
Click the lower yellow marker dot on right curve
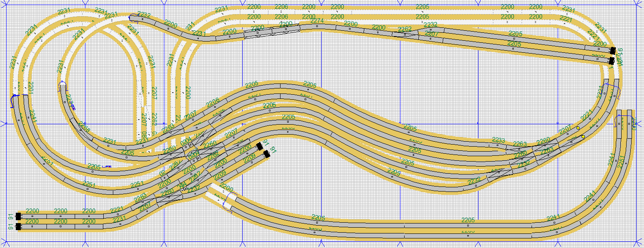click(583, 137)
